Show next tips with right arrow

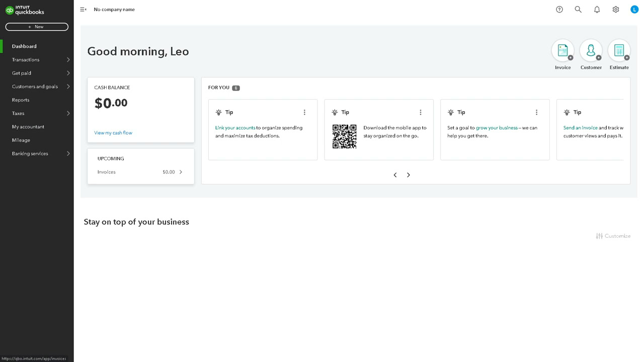(x=409, y=175)
